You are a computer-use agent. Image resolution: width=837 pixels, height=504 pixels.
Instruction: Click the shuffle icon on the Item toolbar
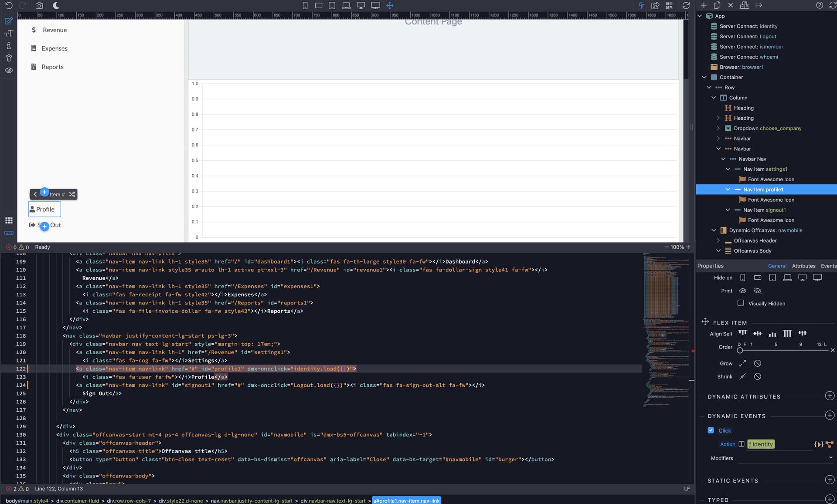point(72,194)
